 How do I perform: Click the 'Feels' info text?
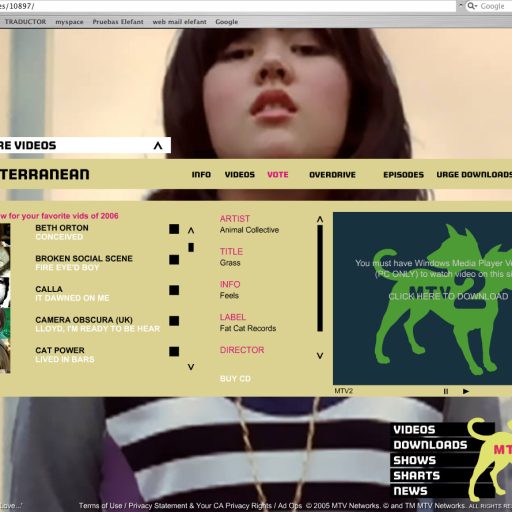[x=229, y=295]
